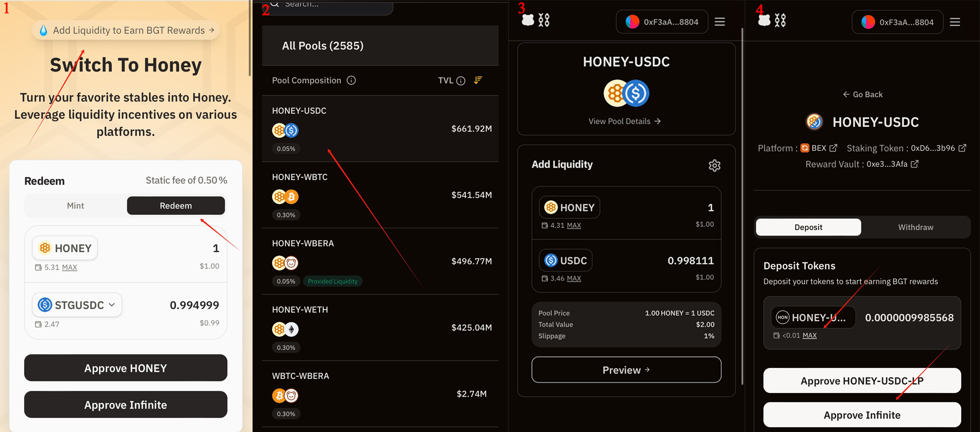Open the HONEY-WBERA pool row

coord(380,261)
